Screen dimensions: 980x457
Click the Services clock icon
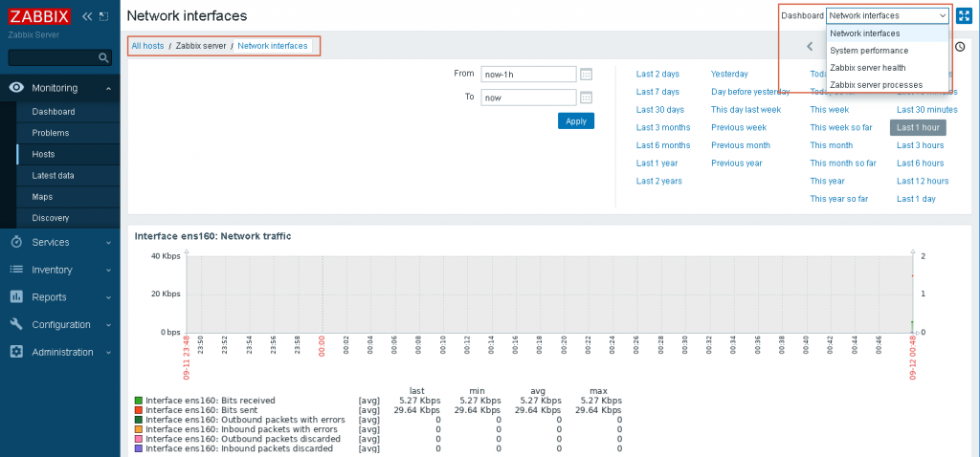point(17,242)
